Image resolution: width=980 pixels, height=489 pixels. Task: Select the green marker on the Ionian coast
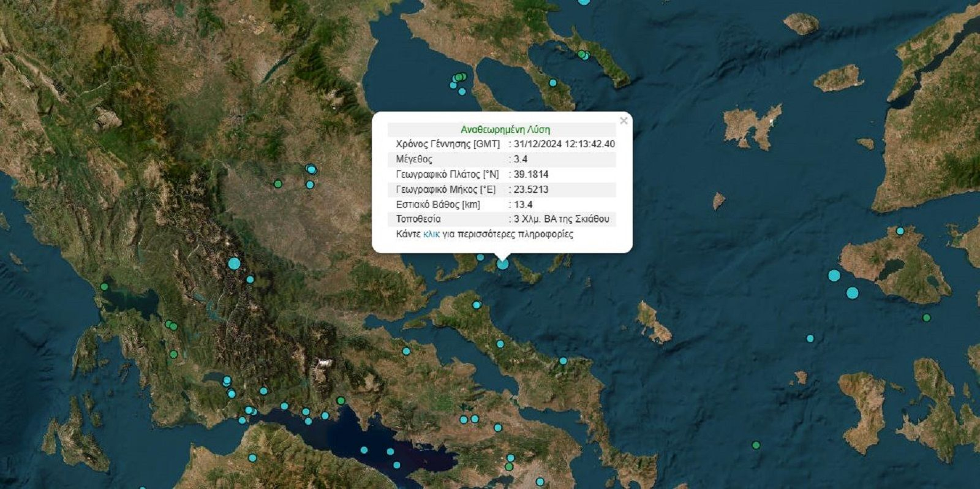(104, 287)
